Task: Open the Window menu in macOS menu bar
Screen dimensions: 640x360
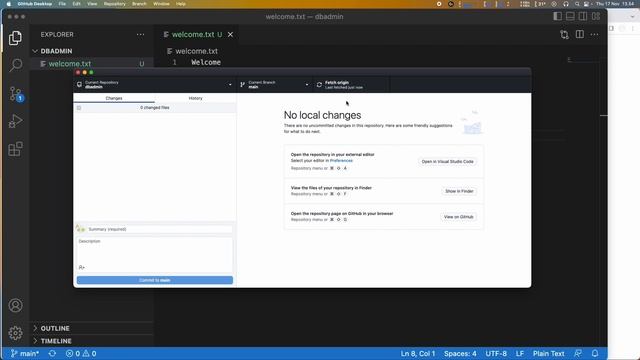Action: [161, 4]
